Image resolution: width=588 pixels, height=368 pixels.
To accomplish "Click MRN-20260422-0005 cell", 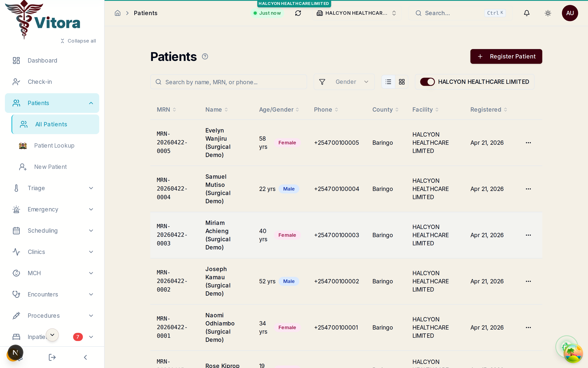I will coord(172,143).
